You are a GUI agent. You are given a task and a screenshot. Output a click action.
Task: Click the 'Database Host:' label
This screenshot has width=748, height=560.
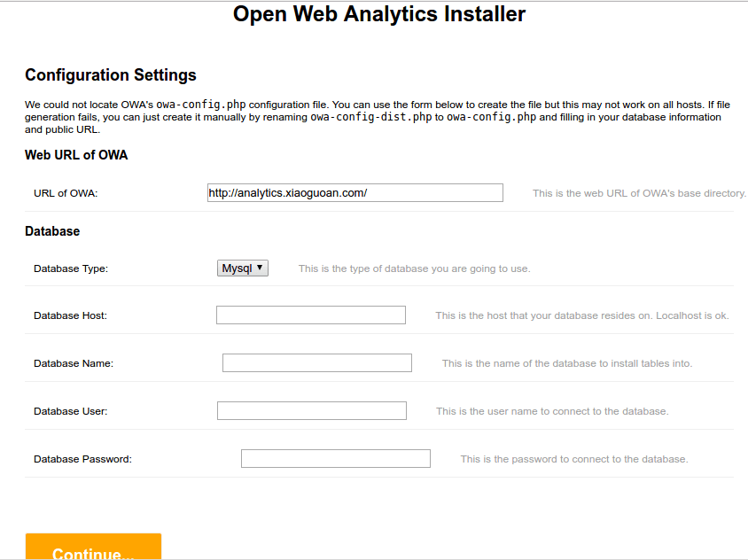[70, 315]
